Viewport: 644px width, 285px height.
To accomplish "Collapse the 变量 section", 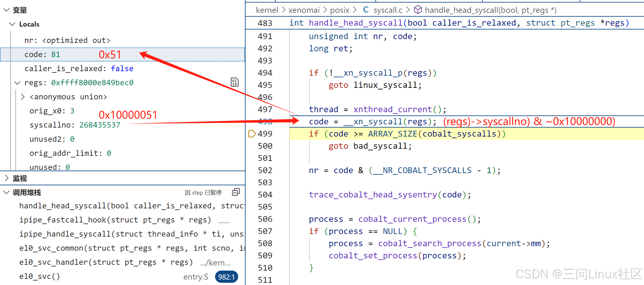I will [x=6, y=10].
